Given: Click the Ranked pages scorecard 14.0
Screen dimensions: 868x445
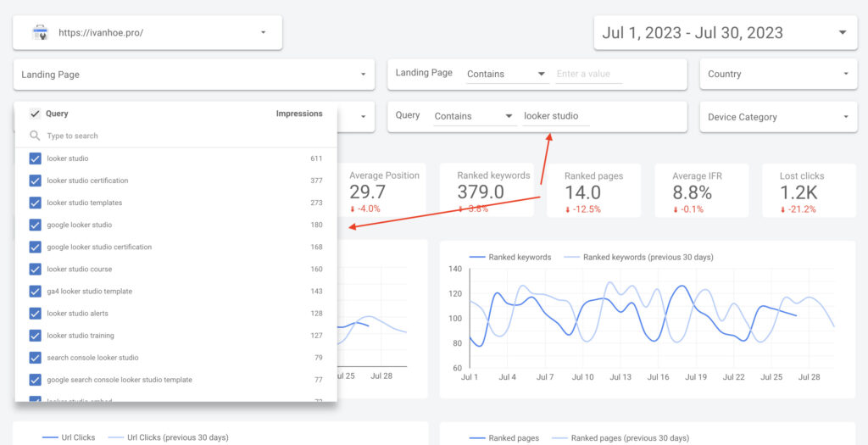Looking at the screenshot, I should click(593, 192).
